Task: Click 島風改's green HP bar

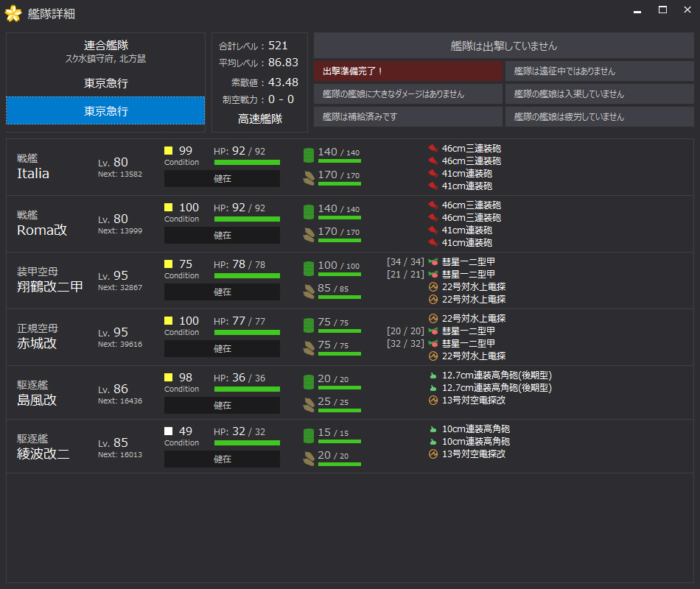Action: coord(247,389)
